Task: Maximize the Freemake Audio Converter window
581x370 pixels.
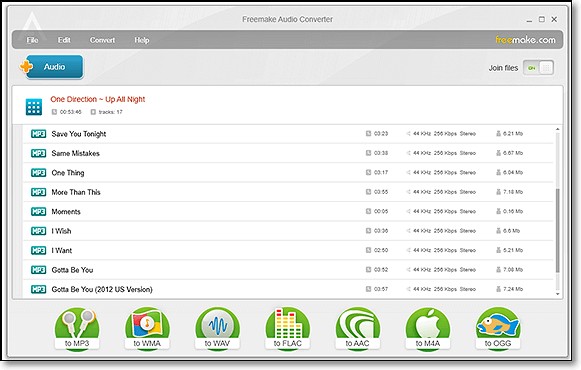Action: pos(542,19)
